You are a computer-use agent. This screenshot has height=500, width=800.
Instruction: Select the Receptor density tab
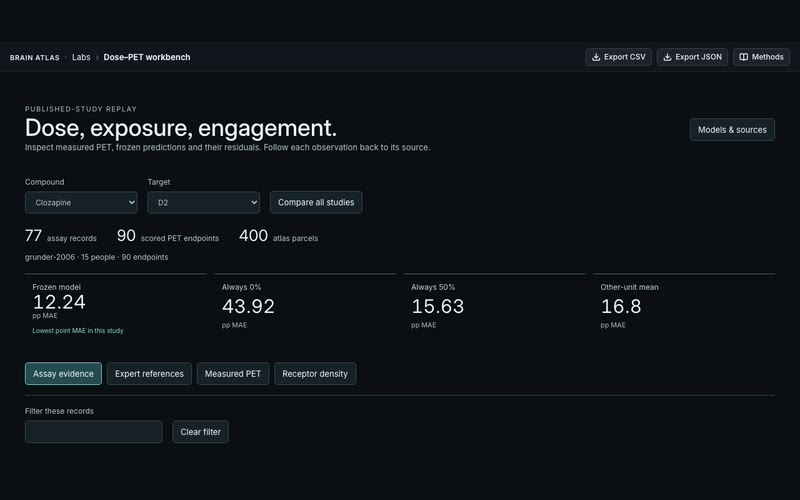[x=315, y=373]
